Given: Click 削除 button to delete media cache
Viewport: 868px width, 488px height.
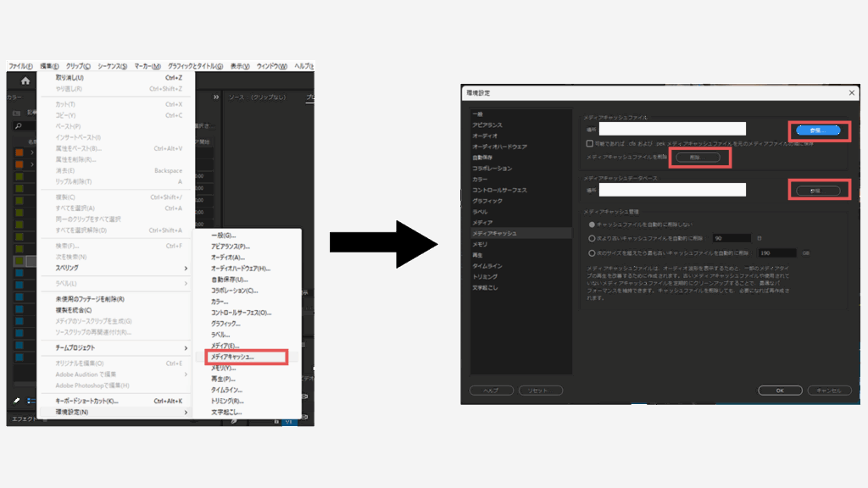Looking at the screenshot, I should (x=698, y=158).
